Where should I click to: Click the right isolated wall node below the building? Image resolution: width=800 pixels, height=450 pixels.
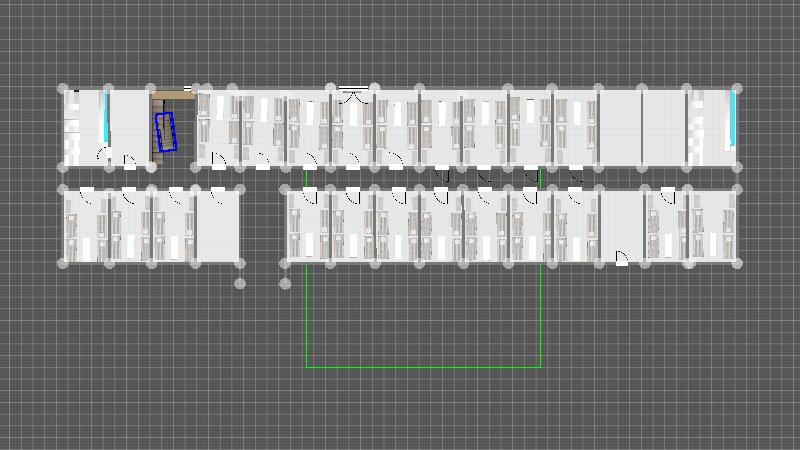pyautogui.click(x=285, y=284)
